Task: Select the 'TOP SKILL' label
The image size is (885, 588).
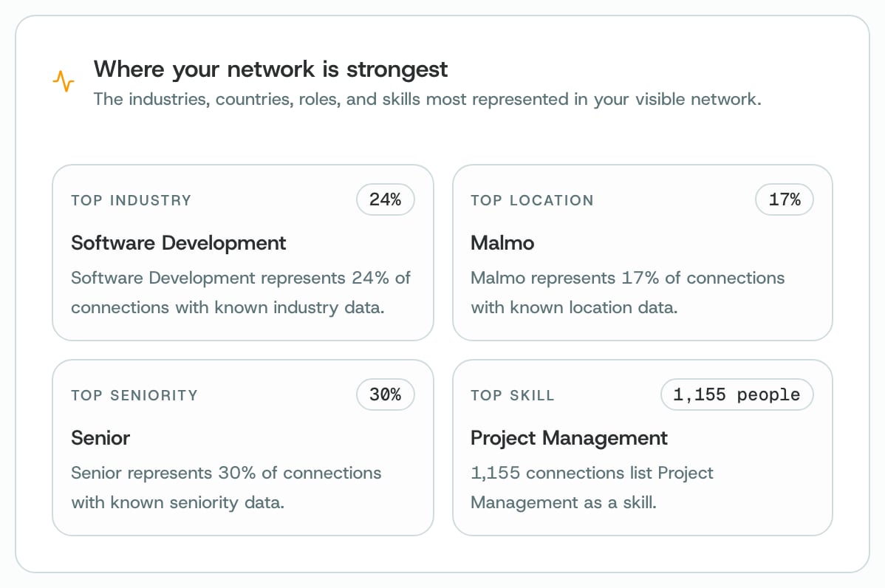Action: point(513,395)
